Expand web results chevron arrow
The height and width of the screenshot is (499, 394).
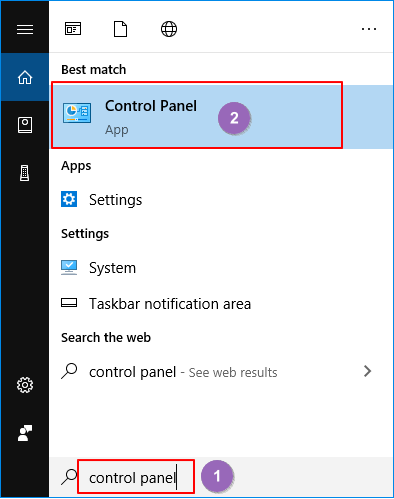coord(367,371)
